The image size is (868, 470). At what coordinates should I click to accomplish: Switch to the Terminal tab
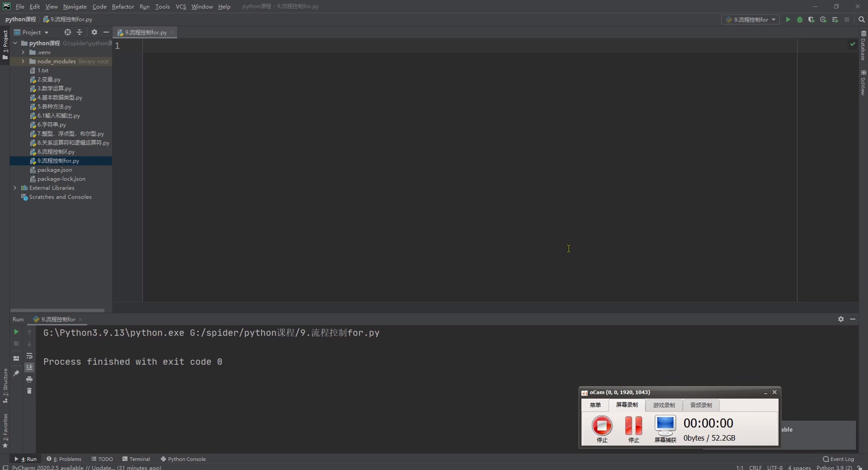click(136, 459)
